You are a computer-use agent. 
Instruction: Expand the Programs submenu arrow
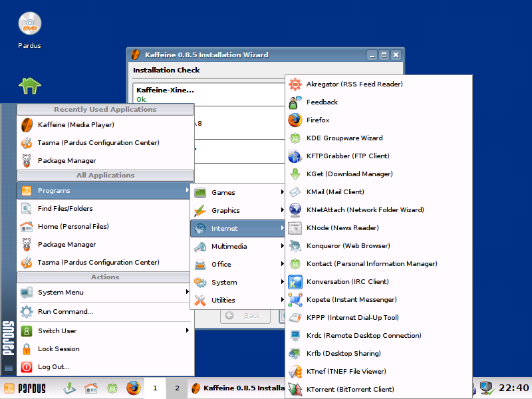187,190
